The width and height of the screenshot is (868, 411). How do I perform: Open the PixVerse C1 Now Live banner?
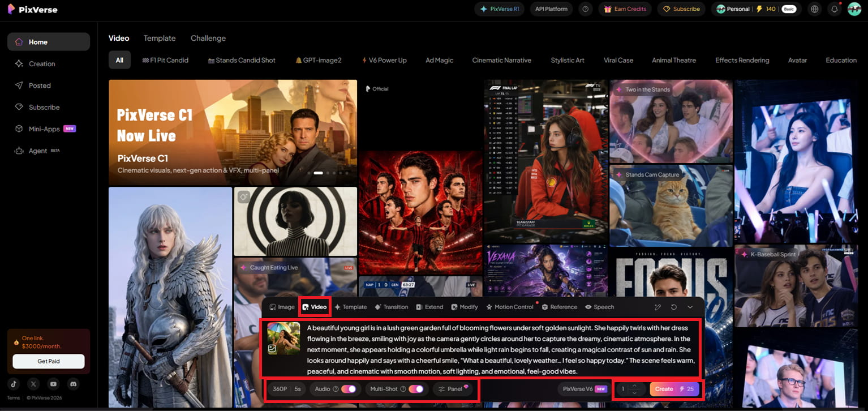tap(233, 132)
